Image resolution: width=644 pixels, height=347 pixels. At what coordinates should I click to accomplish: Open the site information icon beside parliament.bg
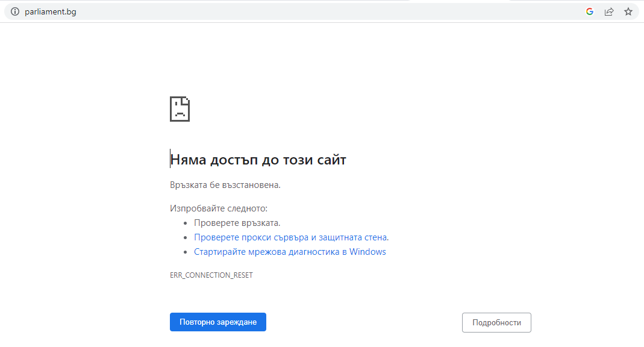tap(15, 11)
